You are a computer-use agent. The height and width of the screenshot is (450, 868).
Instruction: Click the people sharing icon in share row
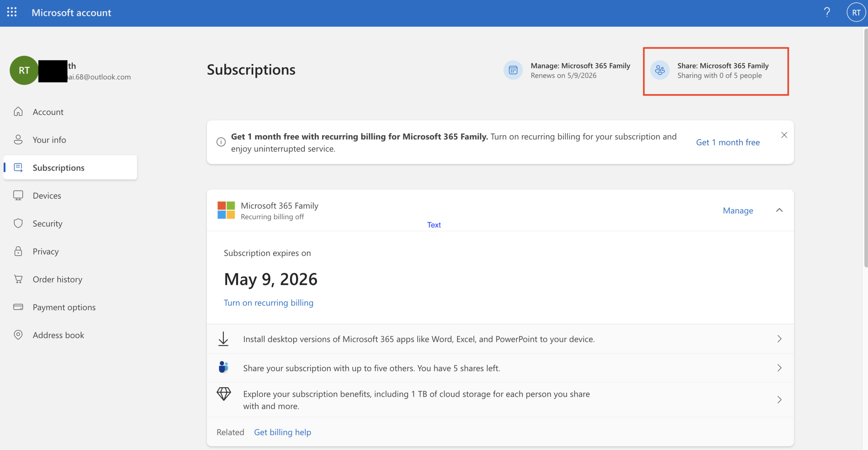(223, 367)
